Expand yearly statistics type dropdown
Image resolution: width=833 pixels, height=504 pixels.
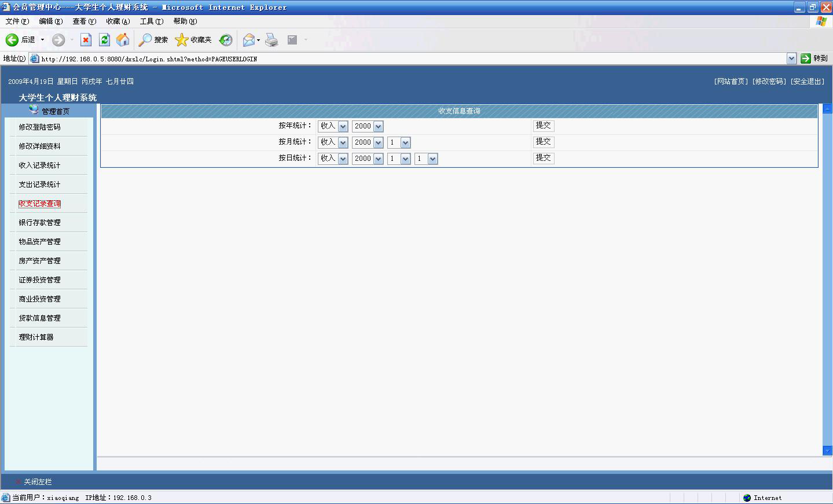coord(343,126)
